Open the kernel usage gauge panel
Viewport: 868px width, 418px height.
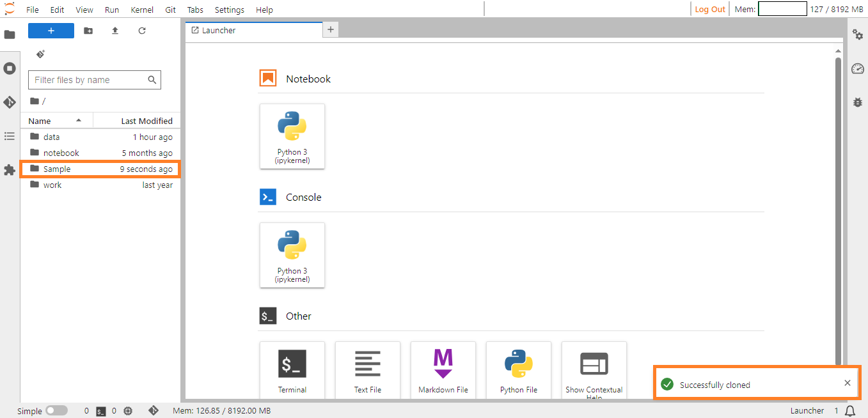(x=858, y=68)
